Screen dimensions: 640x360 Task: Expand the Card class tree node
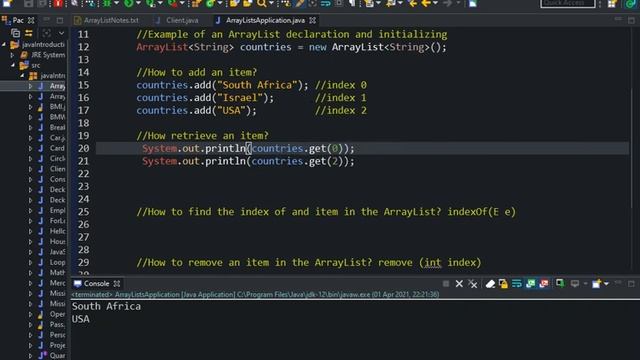(30, 148)
